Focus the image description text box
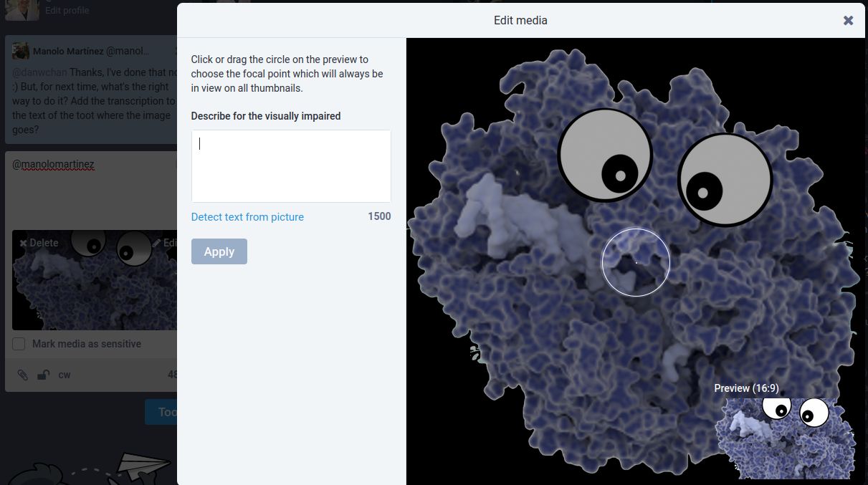This screenshot has height=485, width=868. [x=291, y=166]
